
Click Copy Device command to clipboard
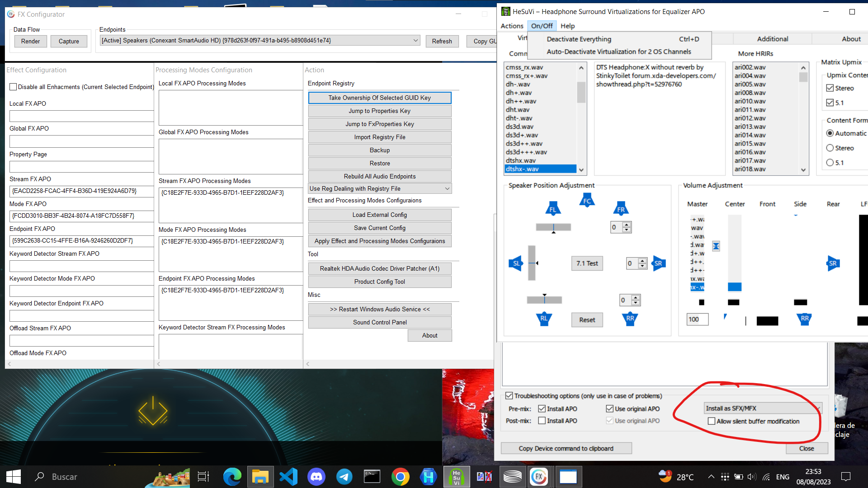tap(566, 448)
